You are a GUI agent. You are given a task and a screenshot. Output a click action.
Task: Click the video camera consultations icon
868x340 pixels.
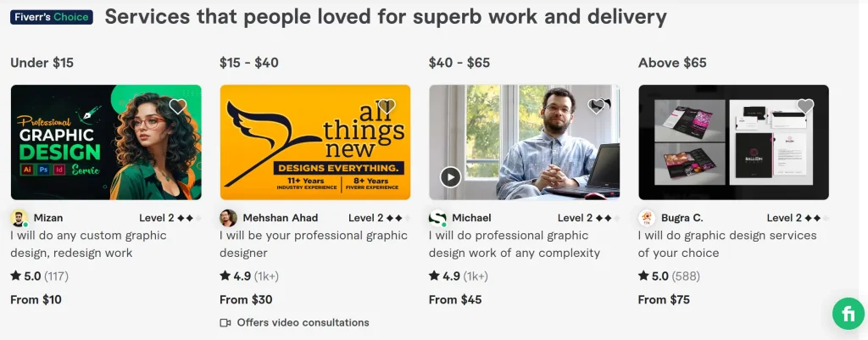[225, 323]
